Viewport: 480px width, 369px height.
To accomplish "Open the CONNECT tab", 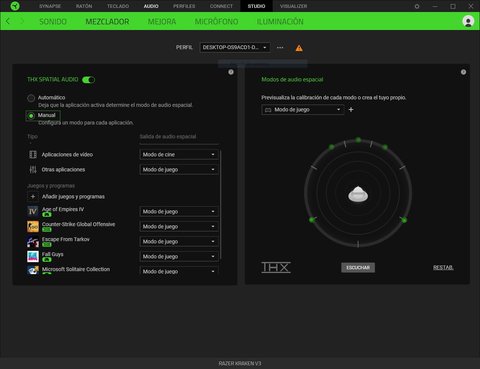I will [x=221, y=6].
